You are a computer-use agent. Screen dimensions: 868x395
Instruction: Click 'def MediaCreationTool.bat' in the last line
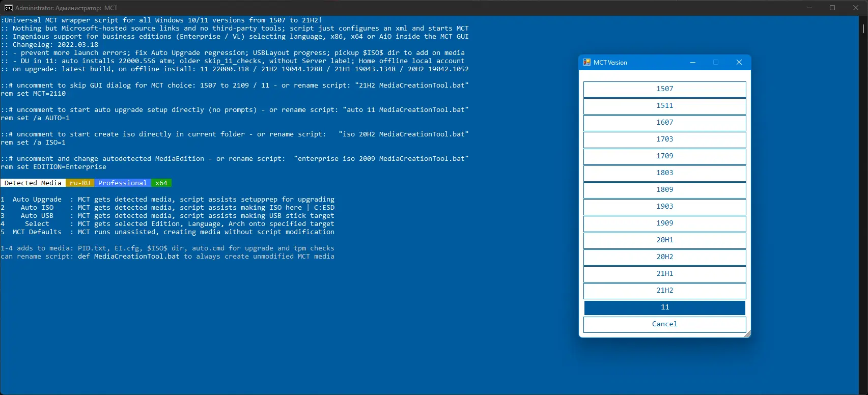[x=129, y=257]
